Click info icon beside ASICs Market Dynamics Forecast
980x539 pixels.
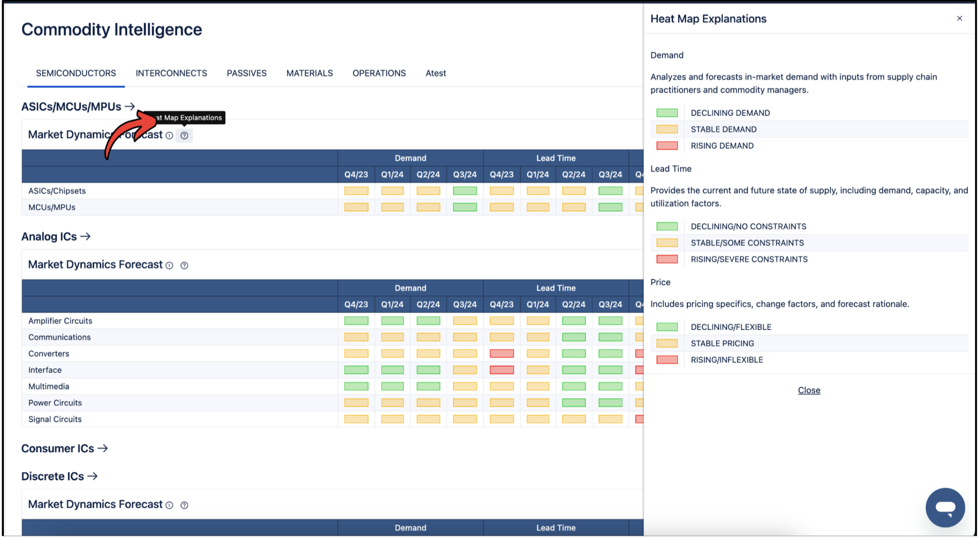[x=169, y=136]
